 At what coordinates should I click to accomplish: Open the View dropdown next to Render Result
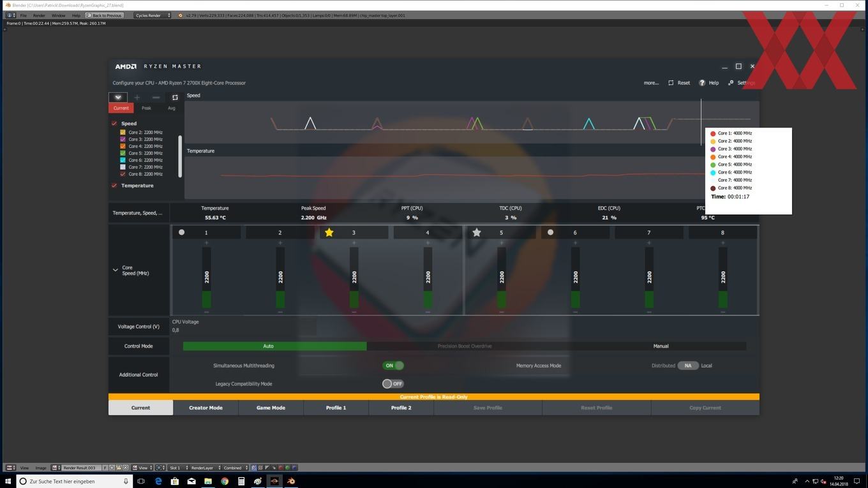[x=143, y=468]
